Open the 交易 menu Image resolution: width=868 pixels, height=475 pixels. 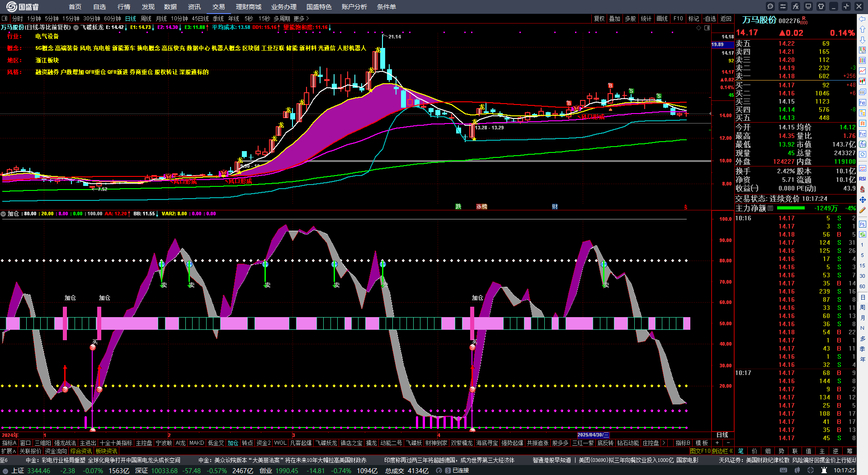pos(219,7)
